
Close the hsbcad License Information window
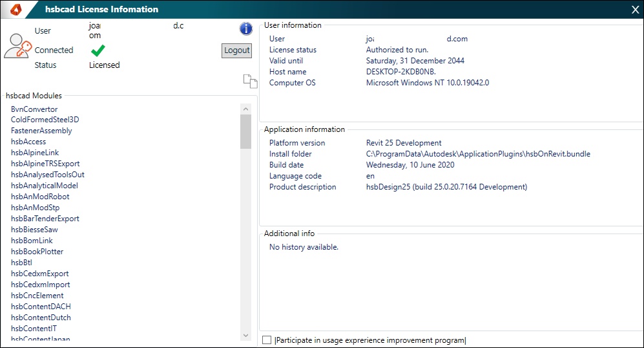click(635, 10)
